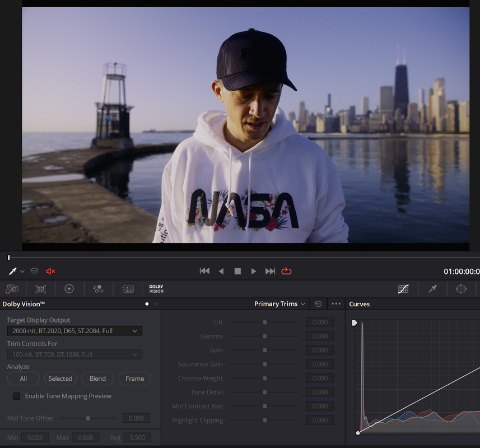Viewport: 480px width, 448px height.
Task: Open the Target Display Output dropdown
Action: pyautogui.click(x=74, y=331)
